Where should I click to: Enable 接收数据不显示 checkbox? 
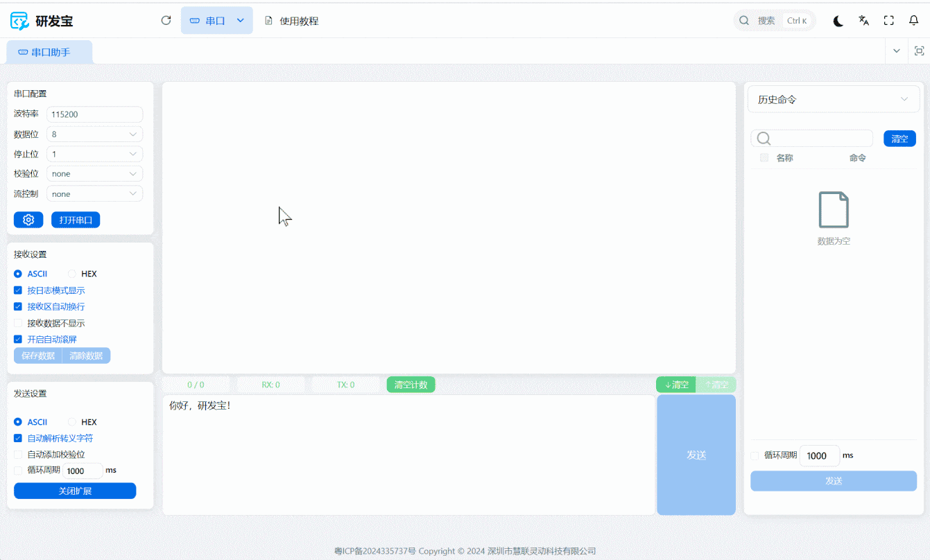pyautogui.click(x=18, y=323)
